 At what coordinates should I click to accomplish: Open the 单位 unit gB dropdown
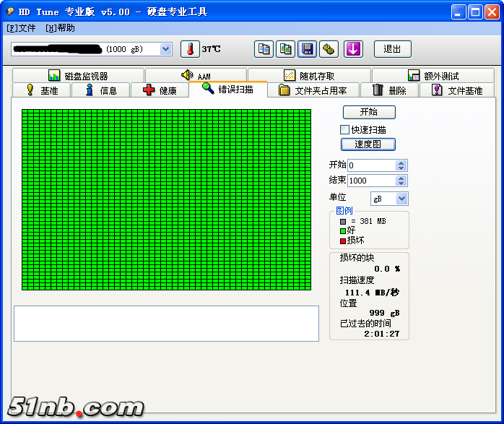(x=401, y=199)
